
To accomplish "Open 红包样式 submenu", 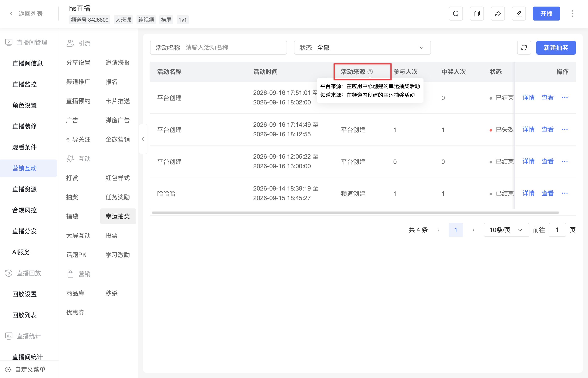I will click(x=118, y=178).
